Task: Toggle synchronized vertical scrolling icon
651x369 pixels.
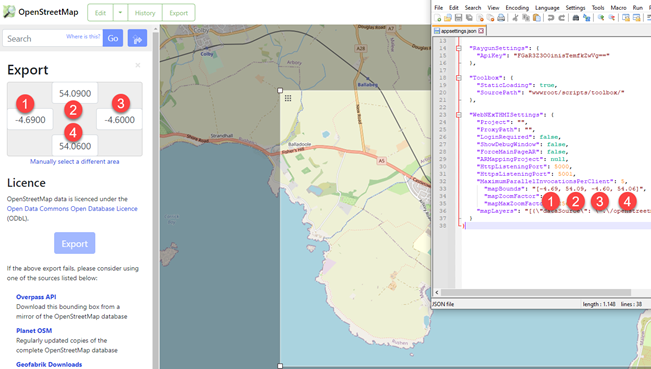Action: pyautogui.click(x=625, y=18)
